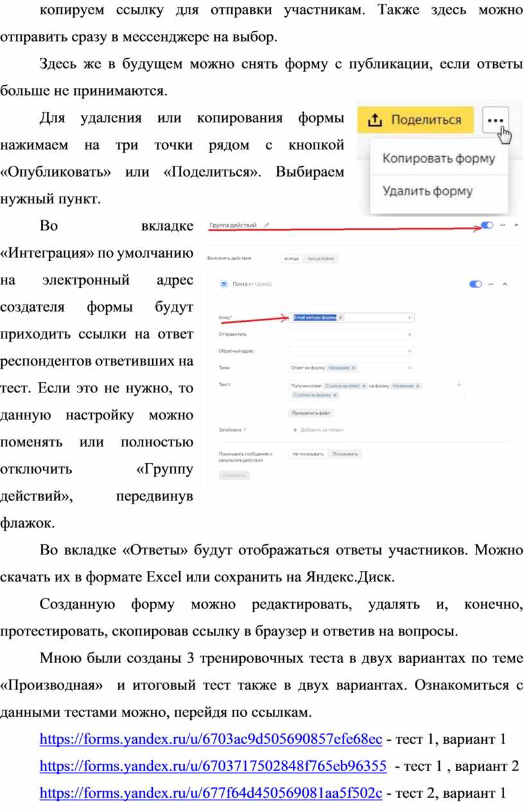Open three-dots menu in the Почта block
This screenshot has height=812, width=524.
click(x=491, y=284)
